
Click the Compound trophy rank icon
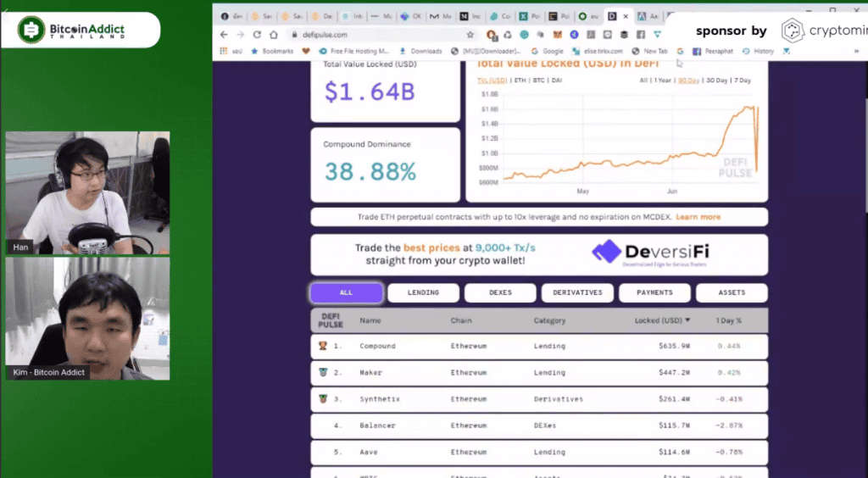[x=323, y=346]
